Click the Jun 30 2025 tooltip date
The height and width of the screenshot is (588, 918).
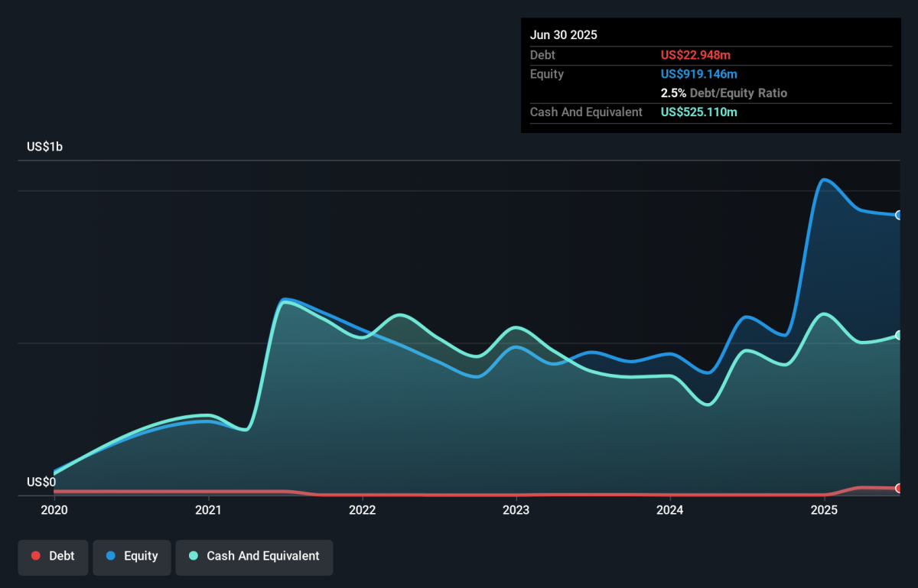coord(564,35)
